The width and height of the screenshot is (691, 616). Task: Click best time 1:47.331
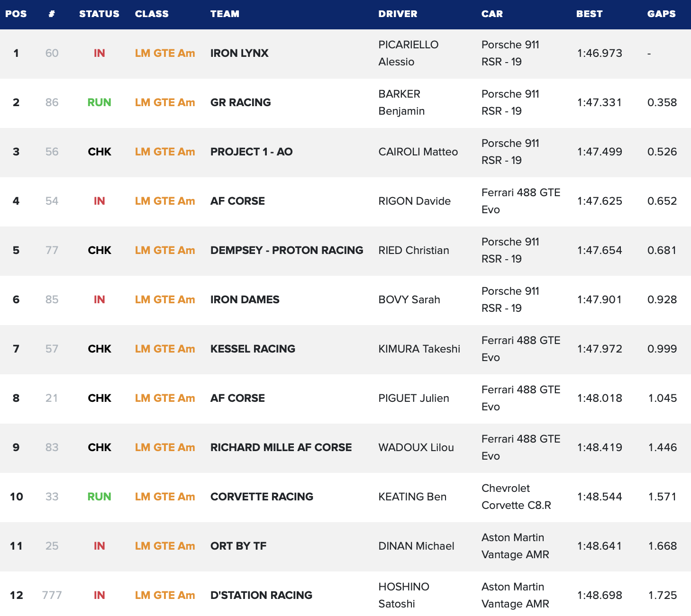coord(600,102)
